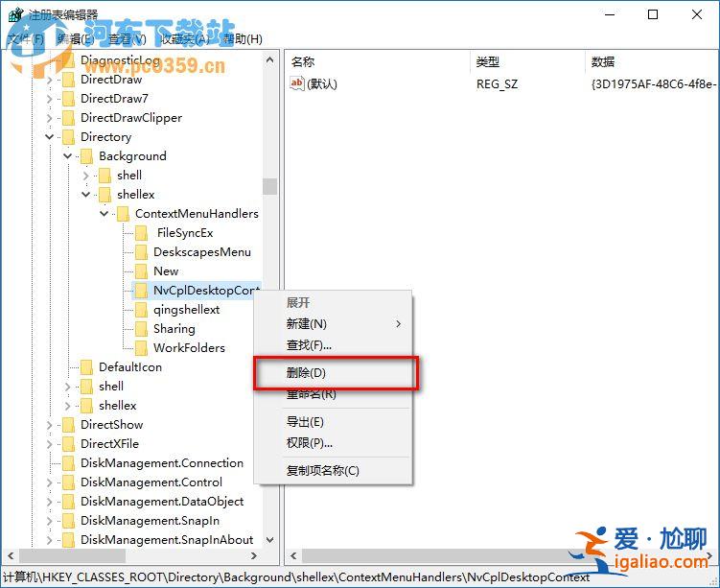This screenshot has height=588, width=720.
Task: Click the DiskManagement.SnapIn folder icon
Action: [68, 521]
